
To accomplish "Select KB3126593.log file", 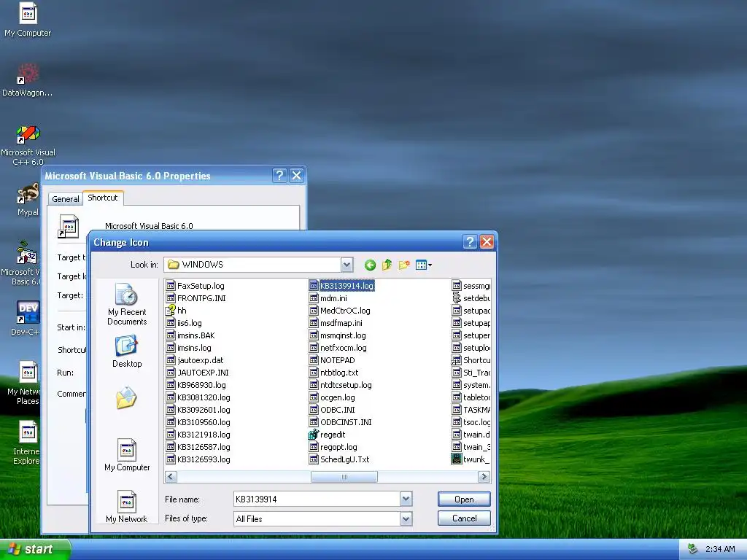I will pos(198,459).
